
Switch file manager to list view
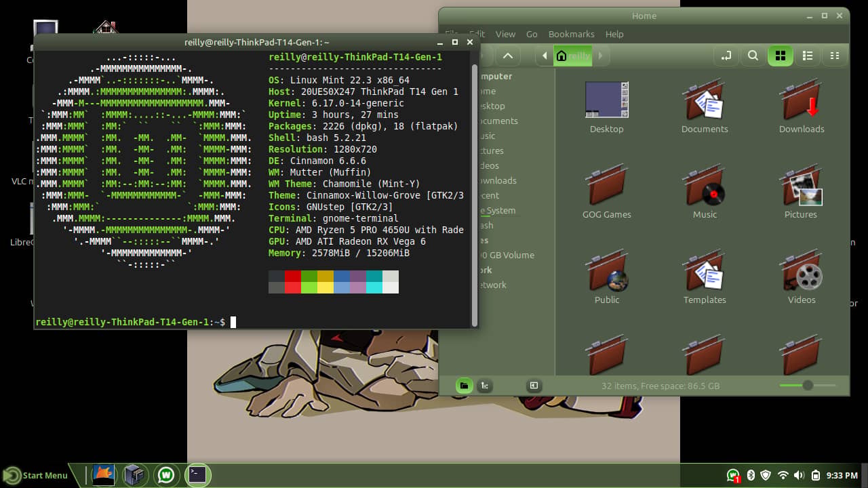pyautogui.click(x=808, y=56)
